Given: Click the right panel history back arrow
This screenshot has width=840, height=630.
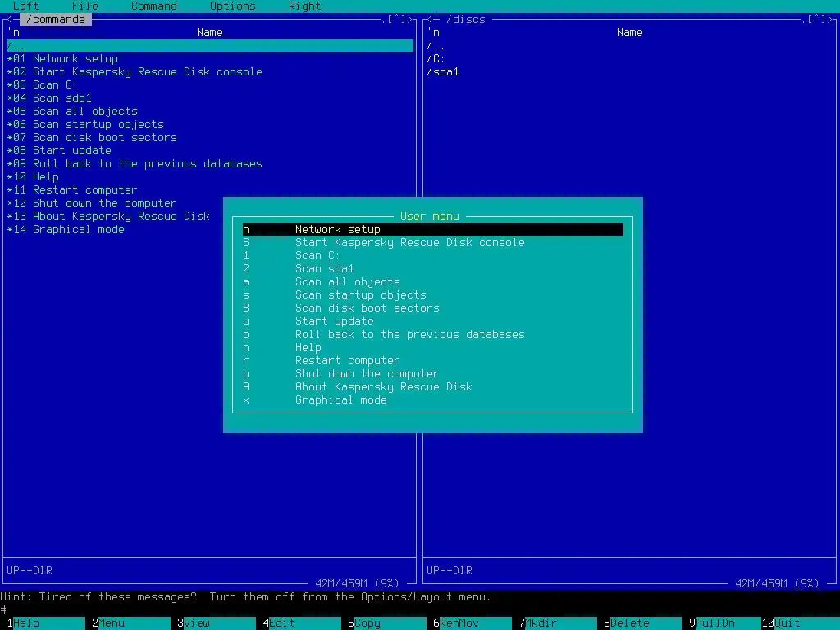Looking at the screenshot, I should click(430, 20).
